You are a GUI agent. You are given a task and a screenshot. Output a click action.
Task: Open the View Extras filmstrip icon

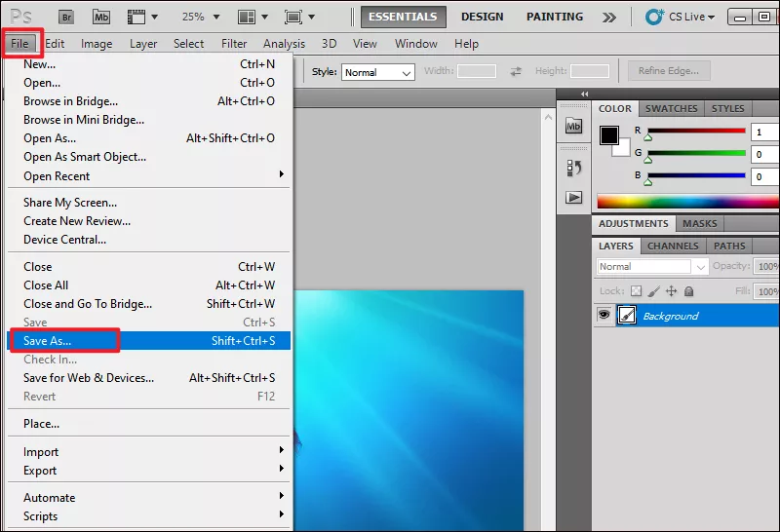[136, 17]
